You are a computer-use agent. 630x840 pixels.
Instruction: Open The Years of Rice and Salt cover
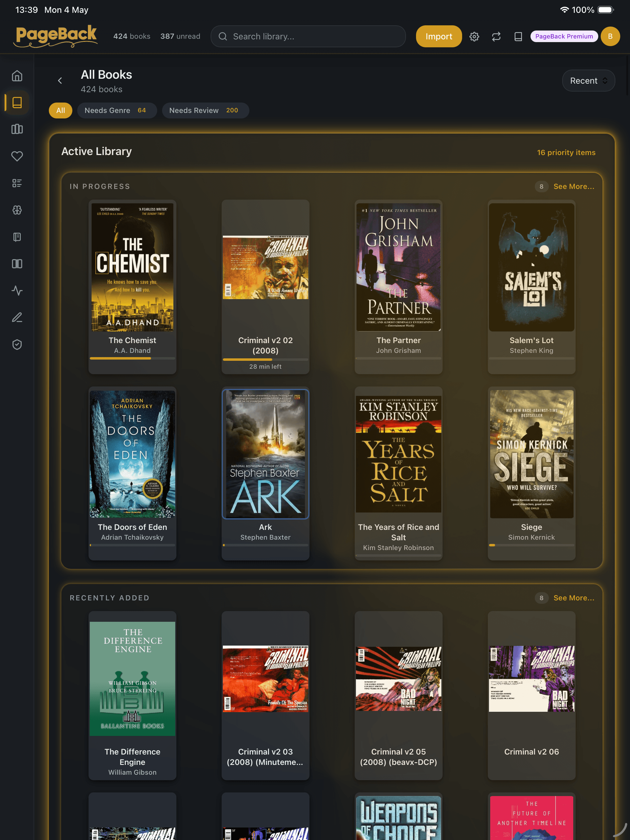398,454
